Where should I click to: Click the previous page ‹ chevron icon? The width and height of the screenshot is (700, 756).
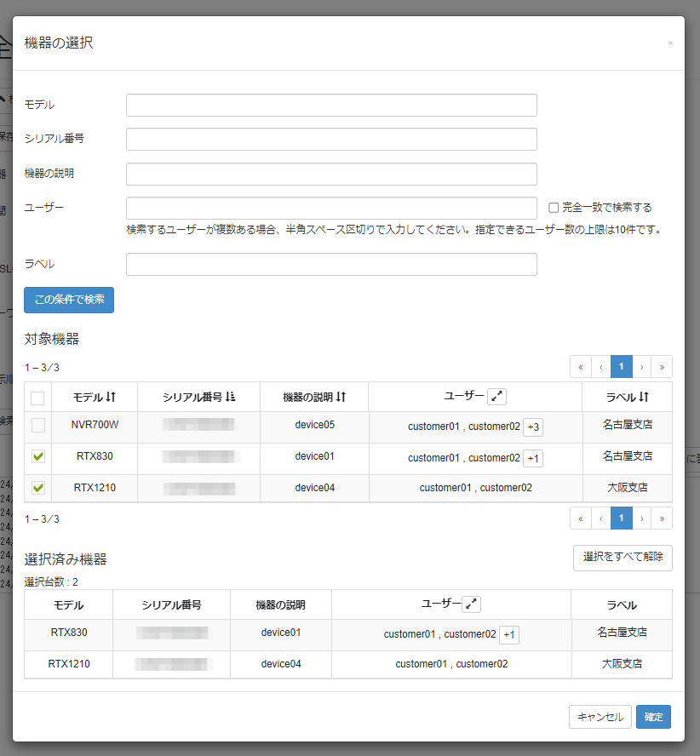[x=600, y=366]
